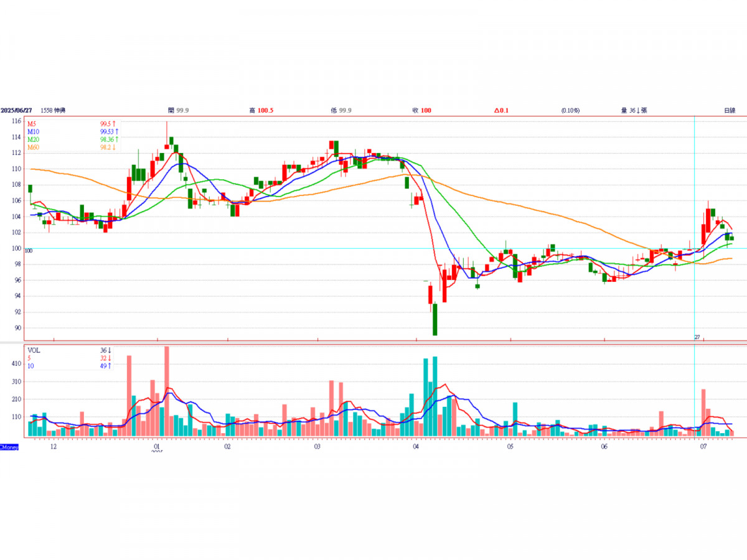Click the red 5-day volume average legend

click(29, 358)
